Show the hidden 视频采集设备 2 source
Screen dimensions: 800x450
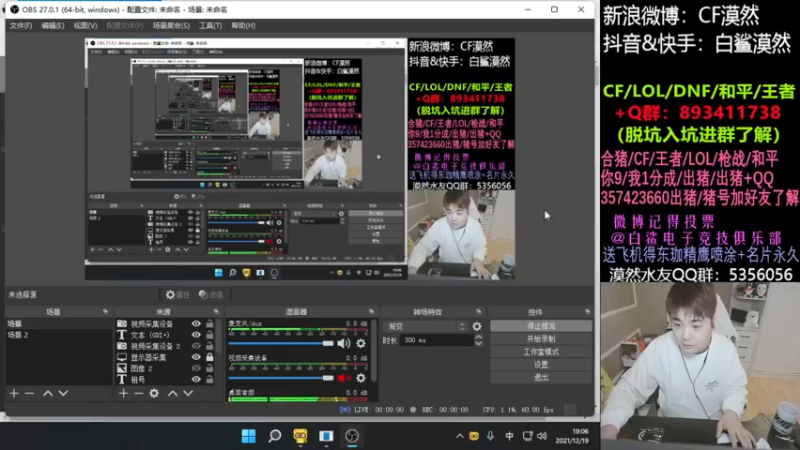(196, 346)
